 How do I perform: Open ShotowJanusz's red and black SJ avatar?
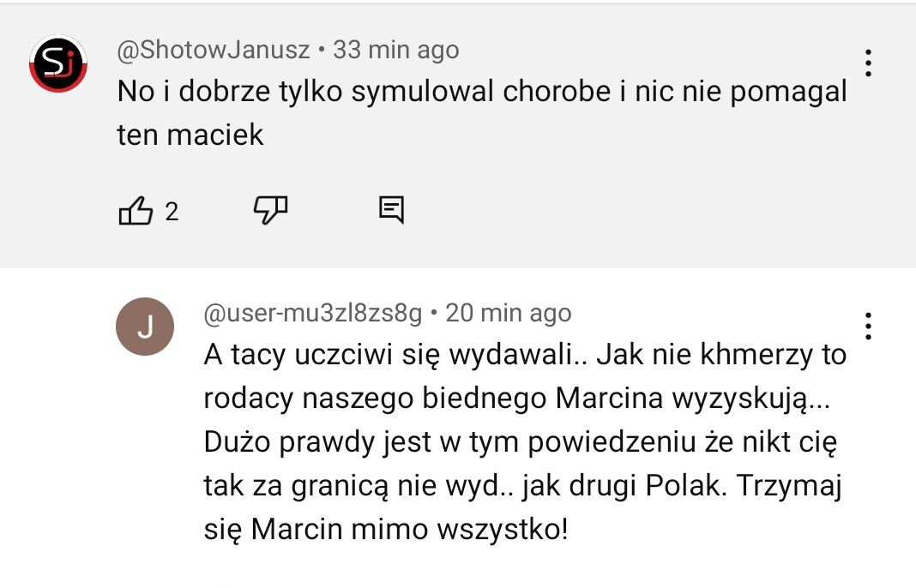pos(58,64)
